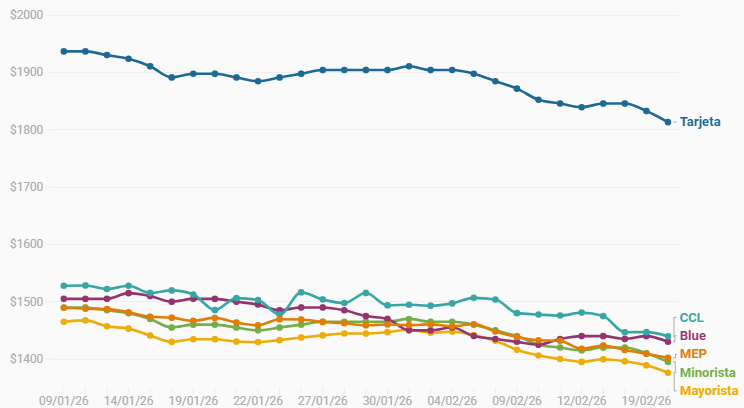The height and width of the screenshot is (408, 744).
Task: Select the CCL legend label
Action: point(691,318)
